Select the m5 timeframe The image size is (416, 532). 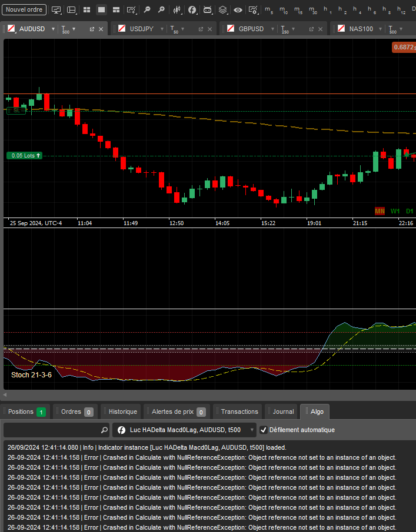tap(269, 10)
